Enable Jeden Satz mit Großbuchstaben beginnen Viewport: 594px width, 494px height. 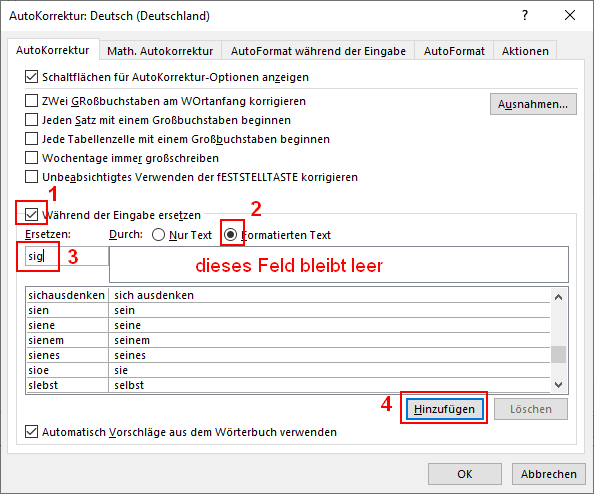(x=31, y=120)
